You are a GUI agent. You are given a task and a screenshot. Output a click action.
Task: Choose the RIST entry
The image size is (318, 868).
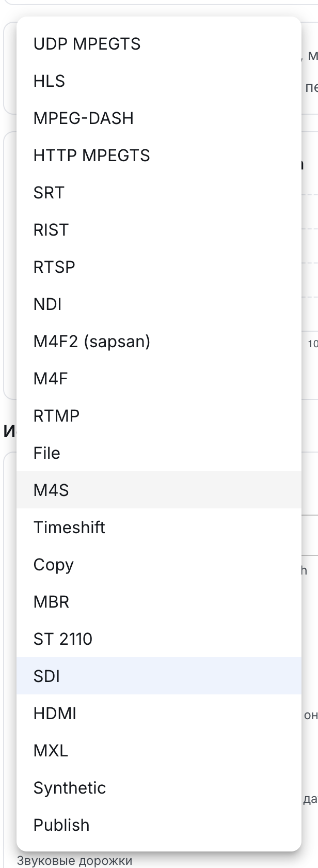point(159,230)
